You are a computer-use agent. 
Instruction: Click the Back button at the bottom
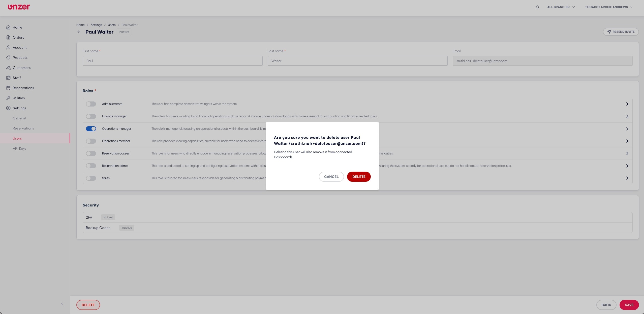[x=606, y=305]
